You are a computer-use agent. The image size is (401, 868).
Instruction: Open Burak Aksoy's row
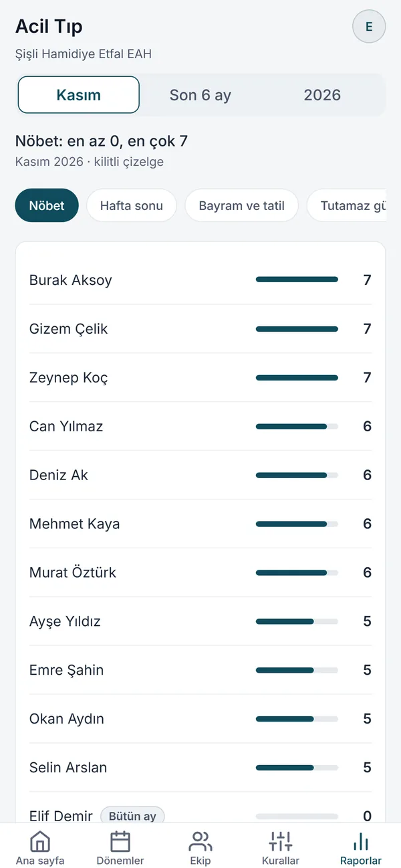pyautogui.click(x=200, y=280)
